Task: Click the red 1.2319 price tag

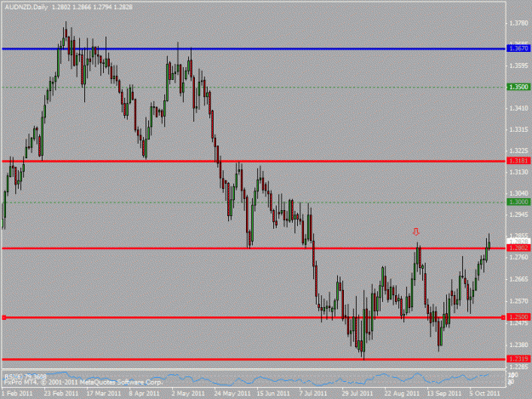Action: [x=518, y=359]
